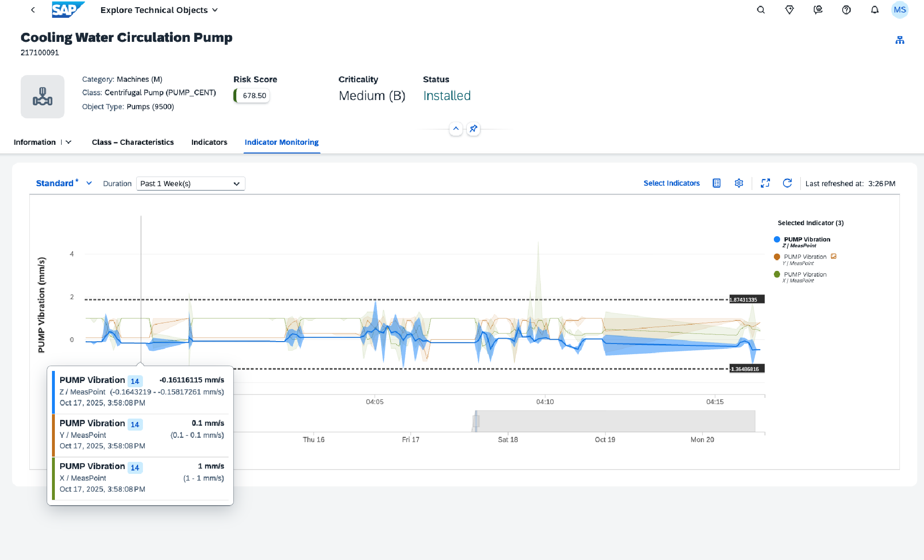
Task: Refresh the indicator chart data
Action: (787, 183)
